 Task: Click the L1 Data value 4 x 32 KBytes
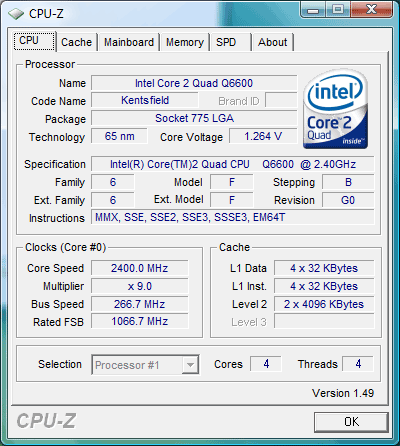pos(324,268)
